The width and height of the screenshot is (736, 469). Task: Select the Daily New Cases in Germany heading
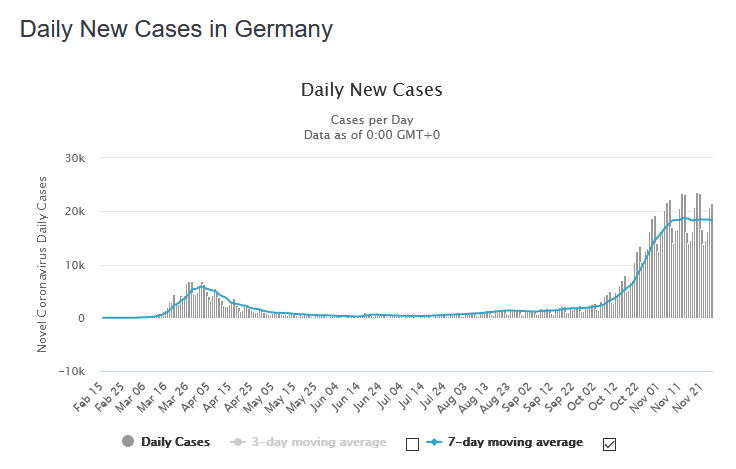pyautogui.click(x=176, y=29)
